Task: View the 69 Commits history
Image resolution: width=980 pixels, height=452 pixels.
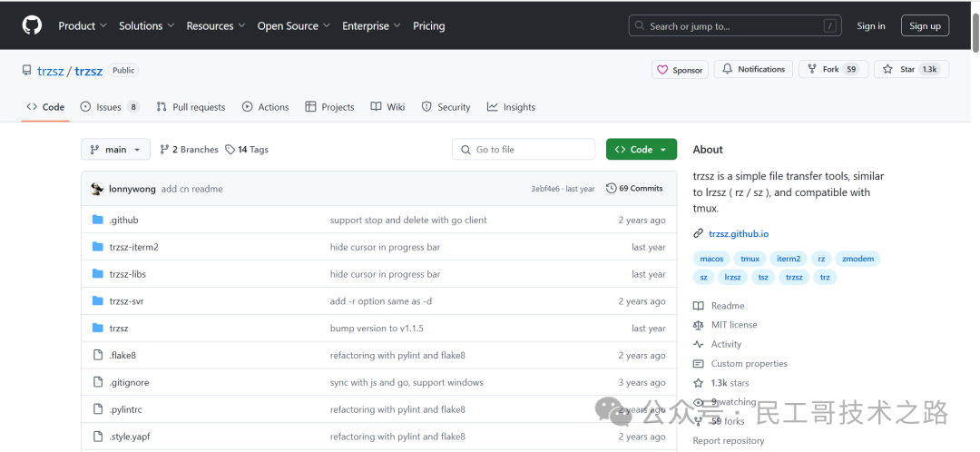Action: click(634, 188)
